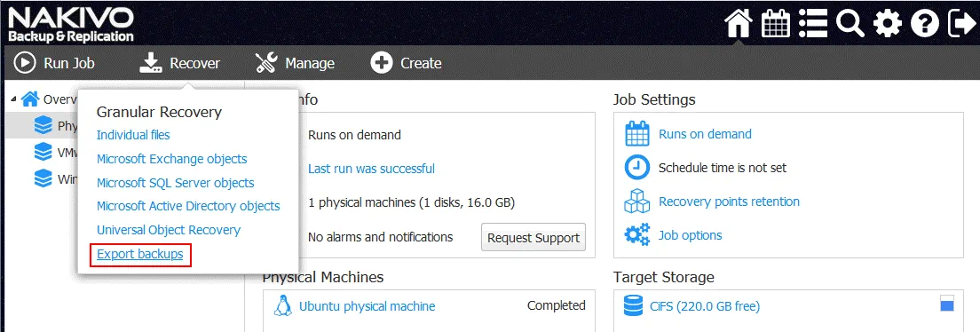Open the Home dashboard icon
The height and width of the screenshot is (332, 980).
point(738,24)
